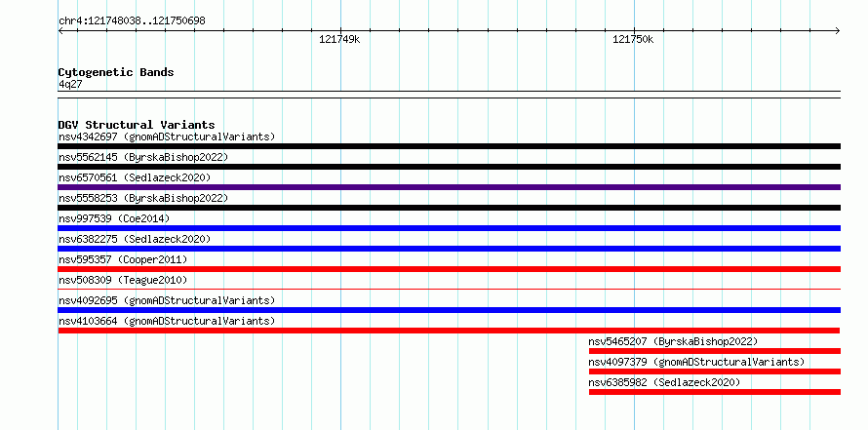Select the purple bar of nsv6570561
This screenshot has width=868, height=430.
click(449, 187)
